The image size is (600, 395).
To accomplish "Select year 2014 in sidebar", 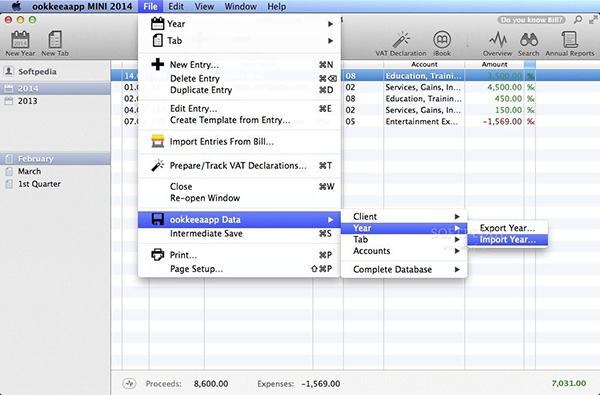I will [55, 88].
